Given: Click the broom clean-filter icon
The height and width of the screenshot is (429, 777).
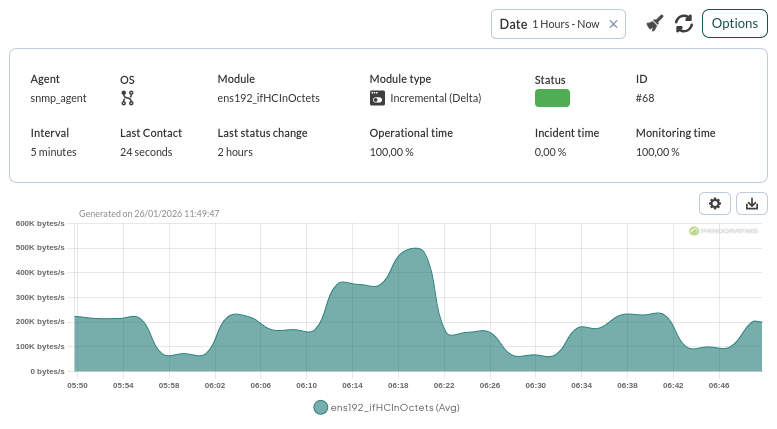Looking at the screenshot, I should (x=655, y=23).
